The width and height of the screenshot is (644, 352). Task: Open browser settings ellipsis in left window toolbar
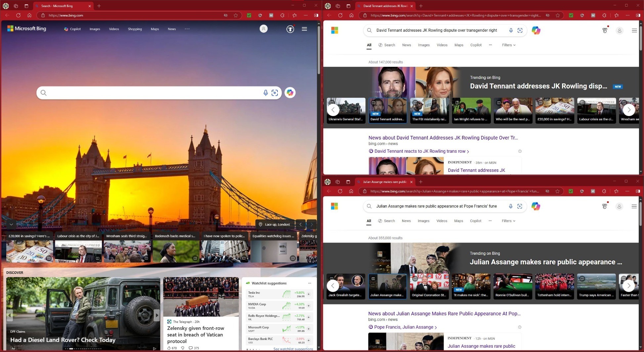pos(306,15)
